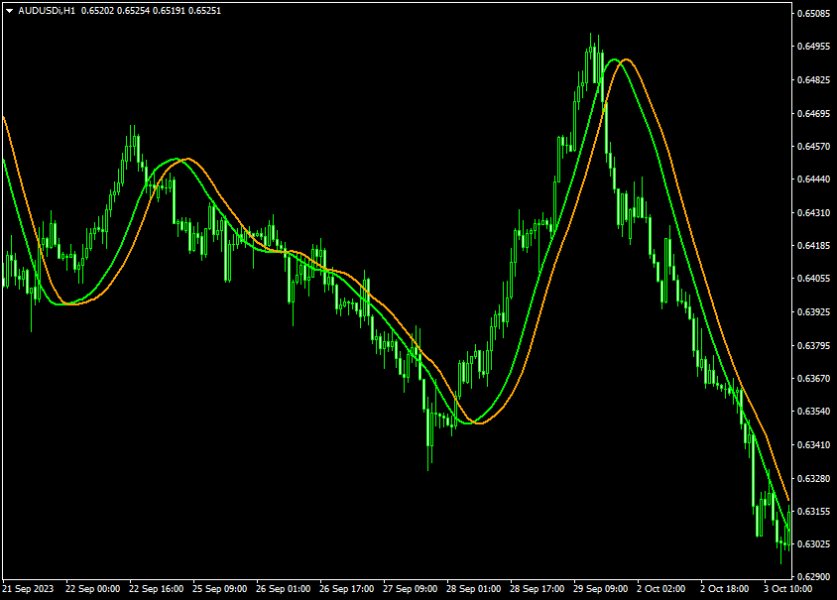The height and width of the screenshot is (600, 837).
Task: Click price label 0.64955 on scale
Action: click(x=814, y=46)
